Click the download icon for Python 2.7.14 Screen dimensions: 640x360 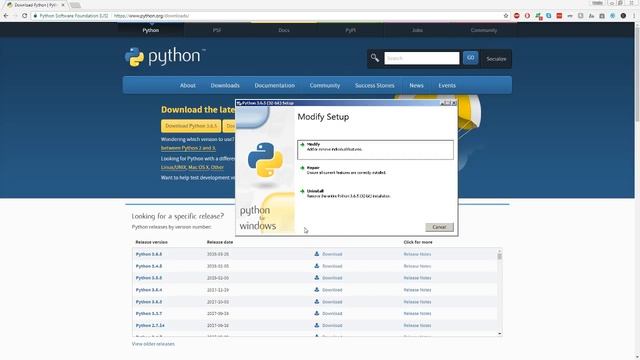pos(317,325)
